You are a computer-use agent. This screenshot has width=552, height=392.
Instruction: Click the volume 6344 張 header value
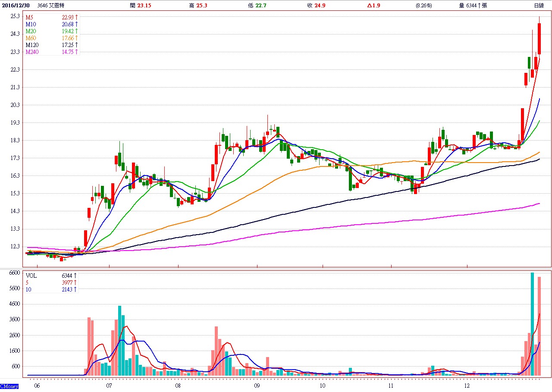478,6
